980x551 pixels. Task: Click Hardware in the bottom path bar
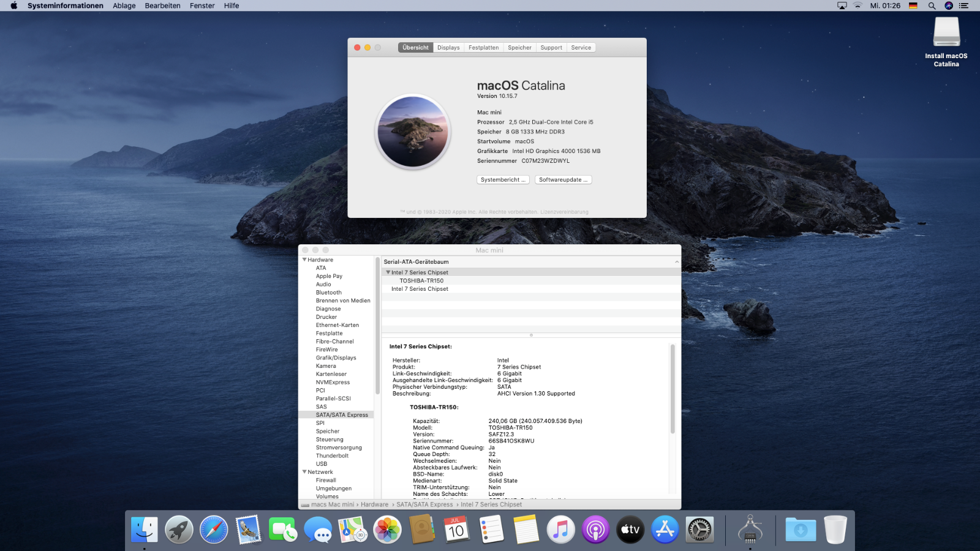click(x=374, y=504)
